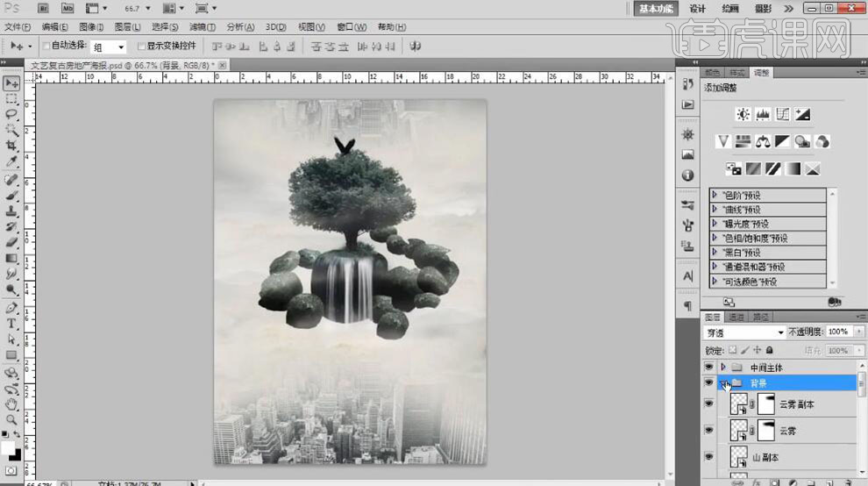Select the Hand tool
The width and height of the screenshot is (868, 486).
(x=11, y=404)
